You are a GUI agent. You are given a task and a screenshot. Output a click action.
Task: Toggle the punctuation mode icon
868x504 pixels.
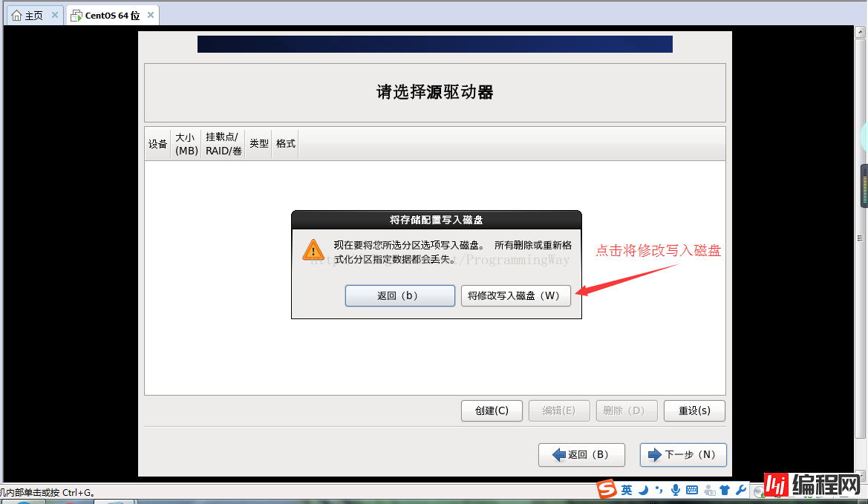click(659, 490)
